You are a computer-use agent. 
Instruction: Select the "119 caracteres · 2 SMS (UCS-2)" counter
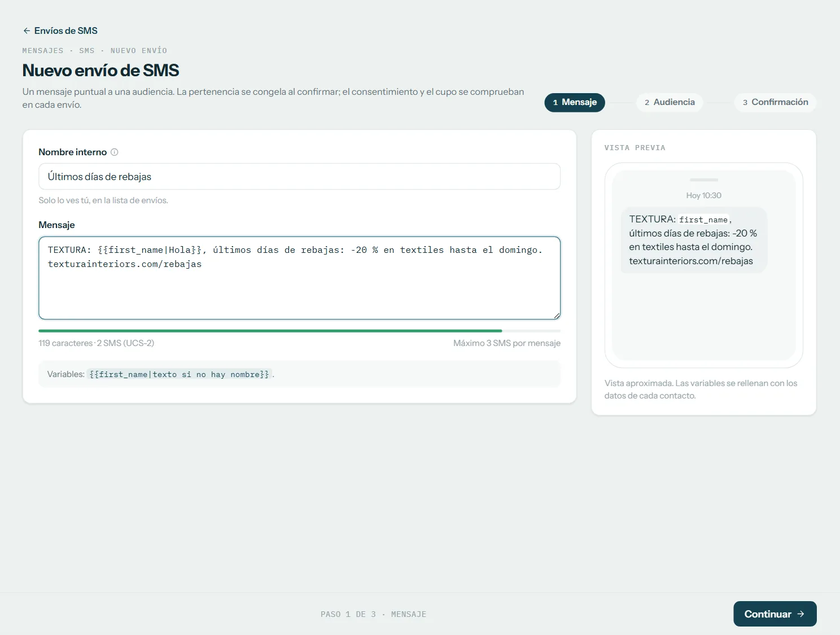tap(97, 343)
